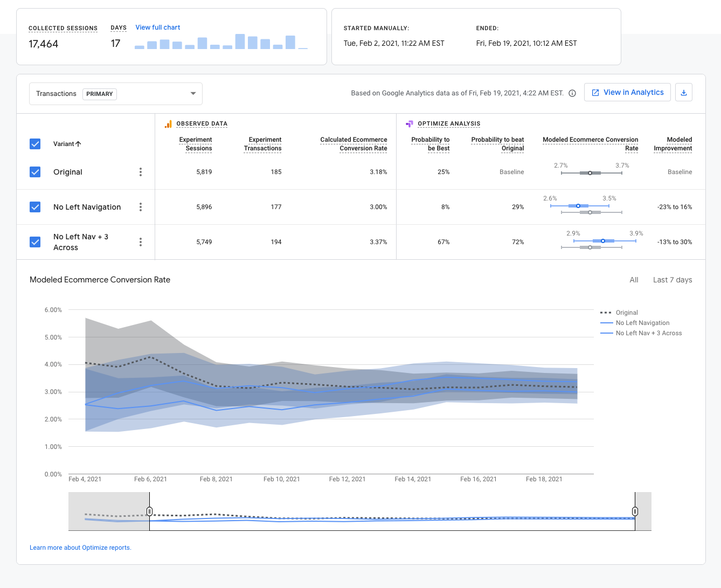Click the Google Analytics icon by Observed Data

click(168, 124)
